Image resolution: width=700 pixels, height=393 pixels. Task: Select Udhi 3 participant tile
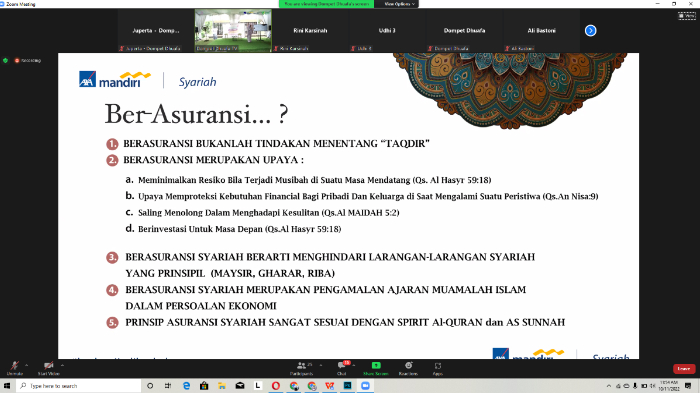tap(387, 30)
